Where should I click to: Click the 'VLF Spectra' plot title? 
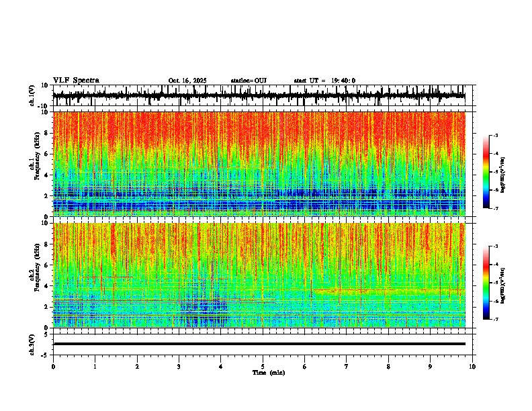click(x=76, y=81)
